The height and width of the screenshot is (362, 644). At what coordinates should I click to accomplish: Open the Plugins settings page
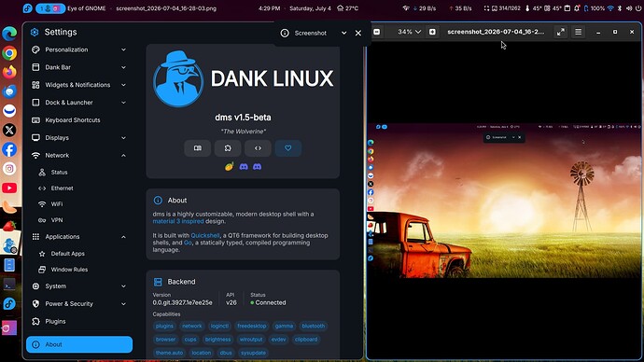point(78,321)
